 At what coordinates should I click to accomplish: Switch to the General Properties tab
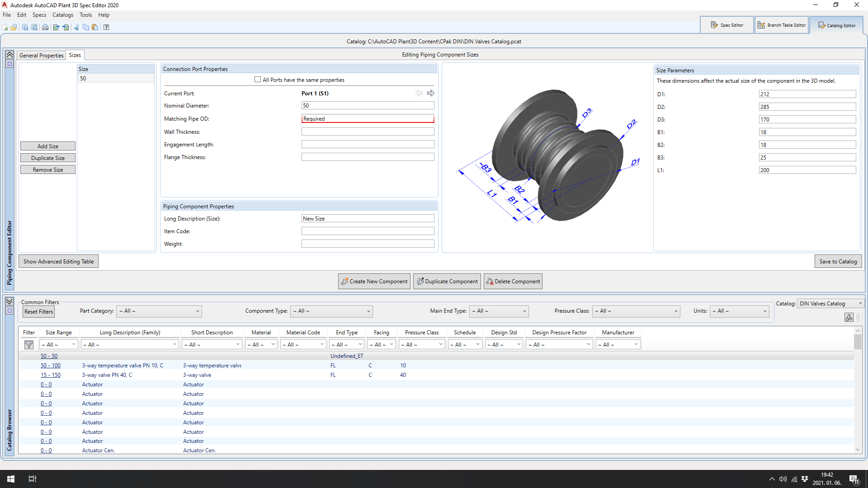click(42, 55)
